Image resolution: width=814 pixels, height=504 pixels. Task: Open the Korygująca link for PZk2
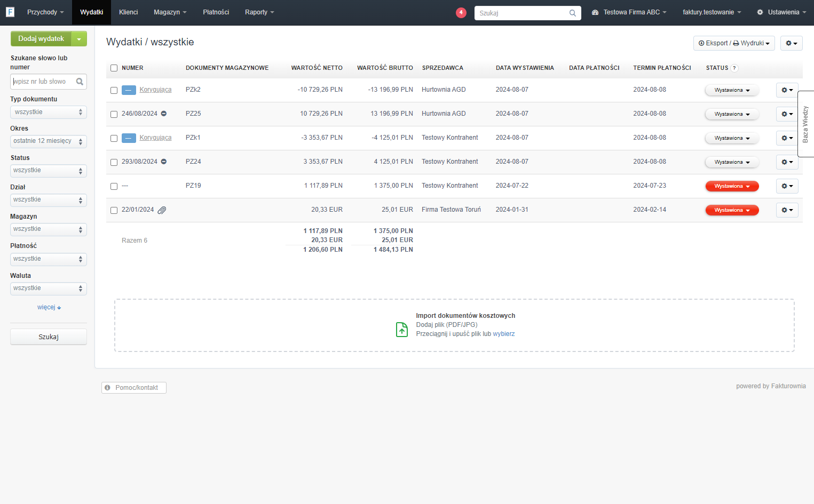[x=155, y=90]
